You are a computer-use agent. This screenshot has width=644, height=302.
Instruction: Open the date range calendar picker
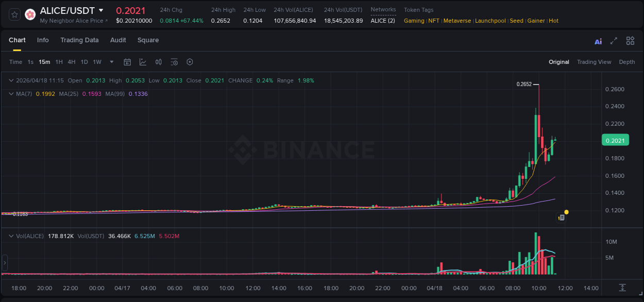(x=127, y=62)
